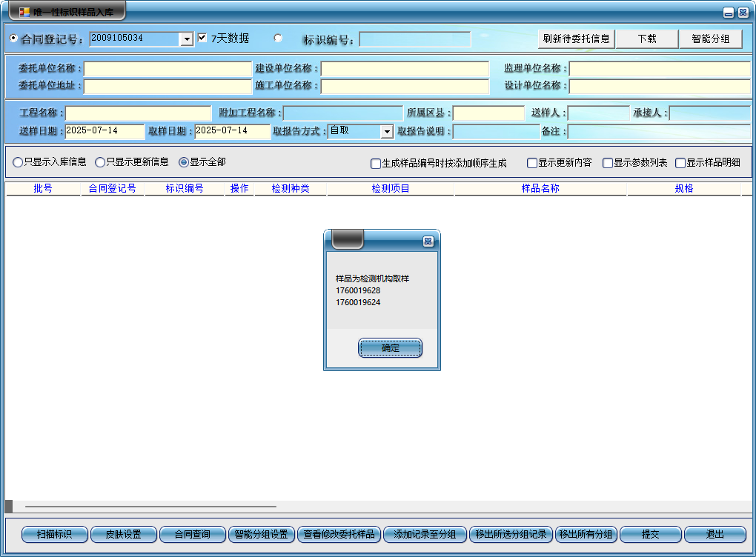This screenshot has height=557, width=756.
Task: Click the 检测项目 column header
Action: pos(391,189)
